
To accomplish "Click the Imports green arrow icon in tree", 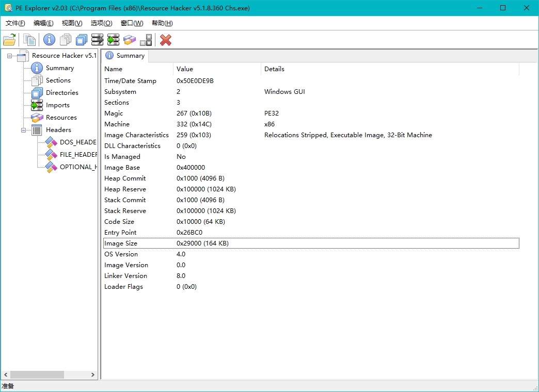I will (x=37, y=105).
